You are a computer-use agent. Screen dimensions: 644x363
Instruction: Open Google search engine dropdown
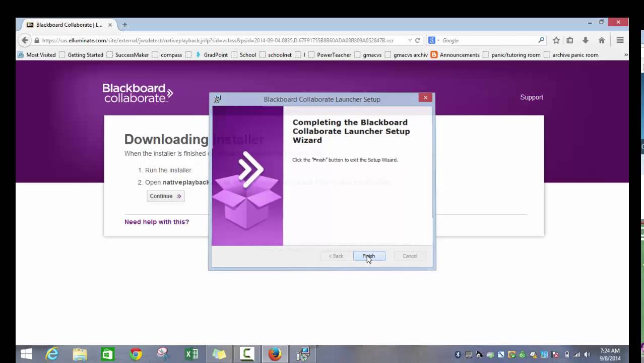434,40
